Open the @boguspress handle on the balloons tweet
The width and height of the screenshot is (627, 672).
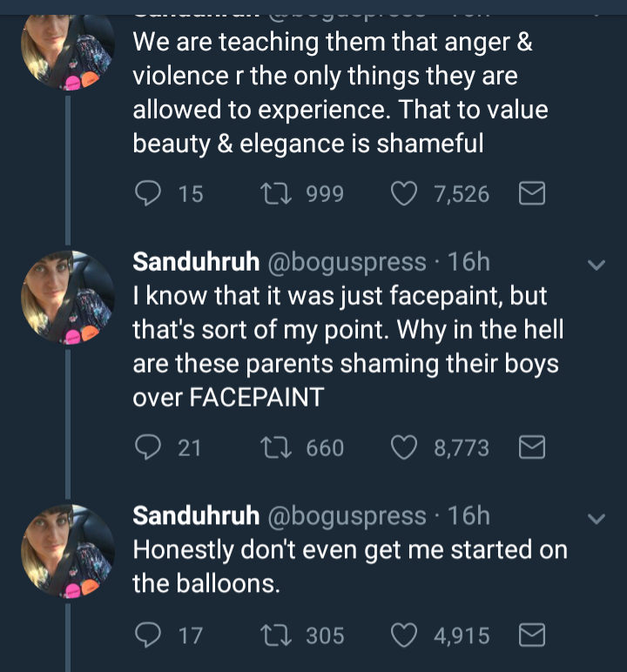pos(346,515)
